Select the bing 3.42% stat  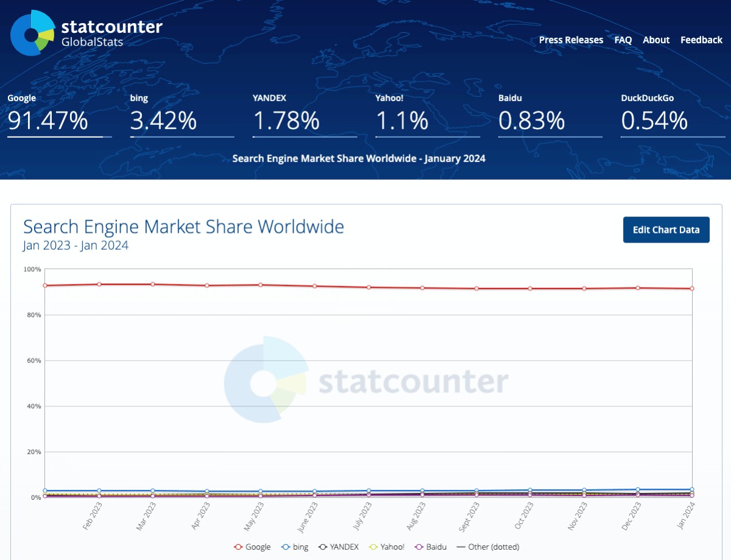[163, 121]
